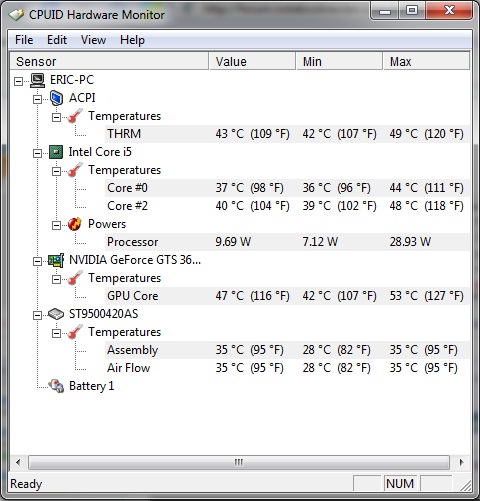Click the 7.12 W min power value
Viewport: 480px width, 501px height.
click(320, 242)
